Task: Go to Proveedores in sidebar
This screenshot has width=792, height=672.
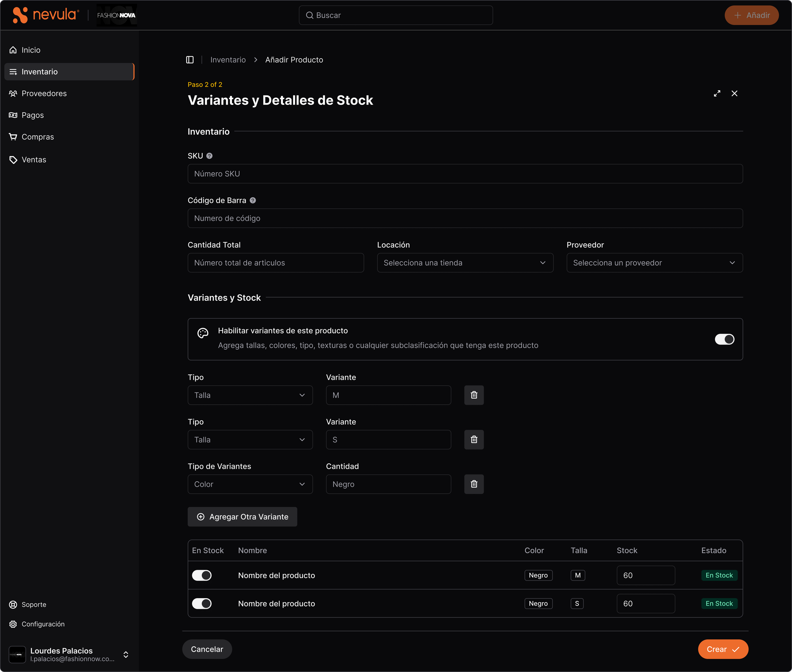Action: pos(44,93)
